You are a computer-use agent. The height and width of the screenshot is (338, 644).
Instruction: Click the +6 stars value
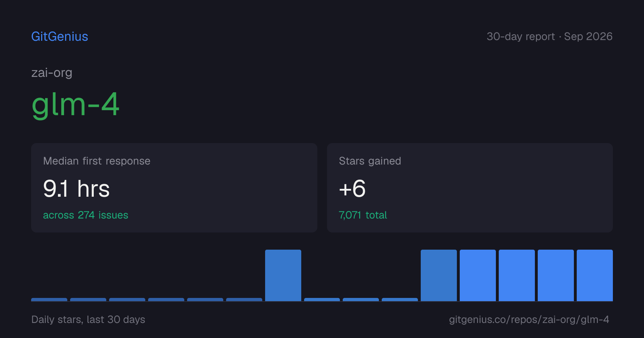(352, 189)
